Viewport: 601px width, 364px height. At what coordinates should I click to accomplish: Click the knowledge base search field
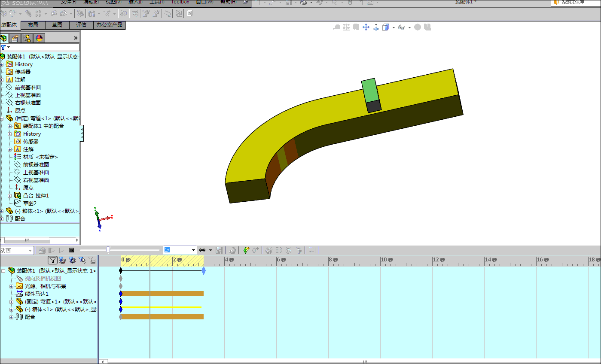click(576, 2)
